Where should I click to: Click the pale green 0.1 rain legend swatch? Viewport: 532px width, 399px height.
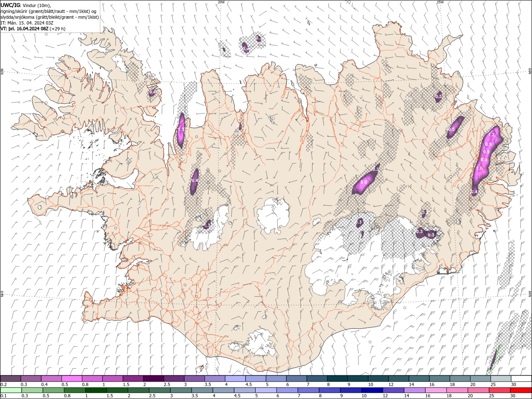click(x=11, y=390)
